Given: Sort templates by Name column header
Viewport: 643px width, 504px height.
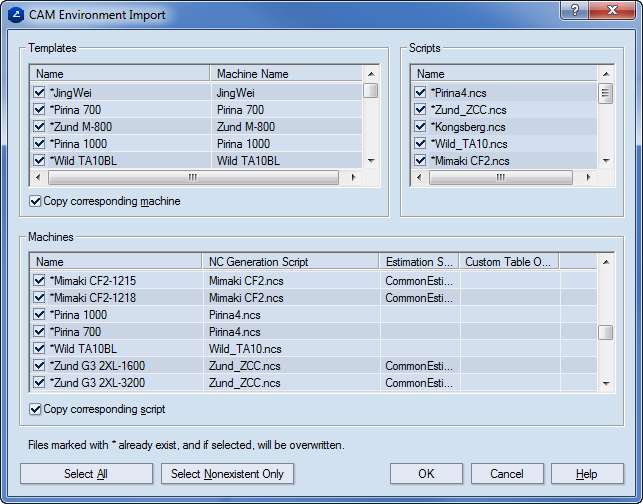Looking at the screenshot, I should (120, 74).
